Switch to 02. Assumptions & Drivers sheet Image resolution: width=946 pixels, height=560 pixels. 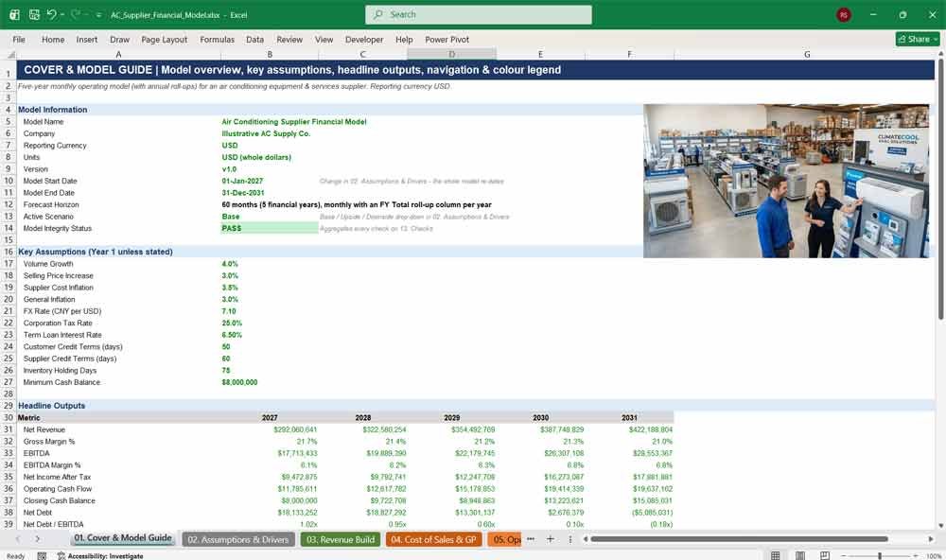pyautogui.click(x=238, y=539)
